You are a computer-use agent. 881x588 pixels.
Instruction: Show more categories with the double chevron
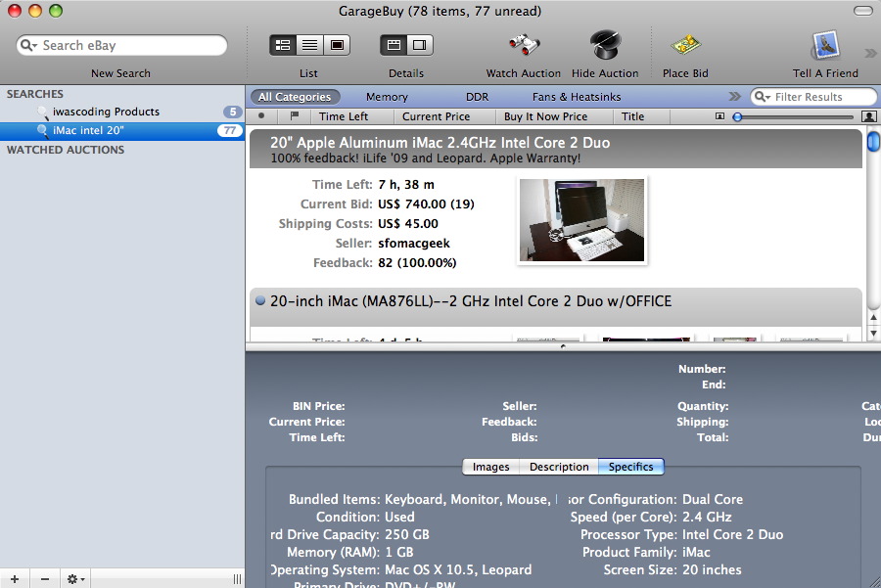[x=734, y=97]
